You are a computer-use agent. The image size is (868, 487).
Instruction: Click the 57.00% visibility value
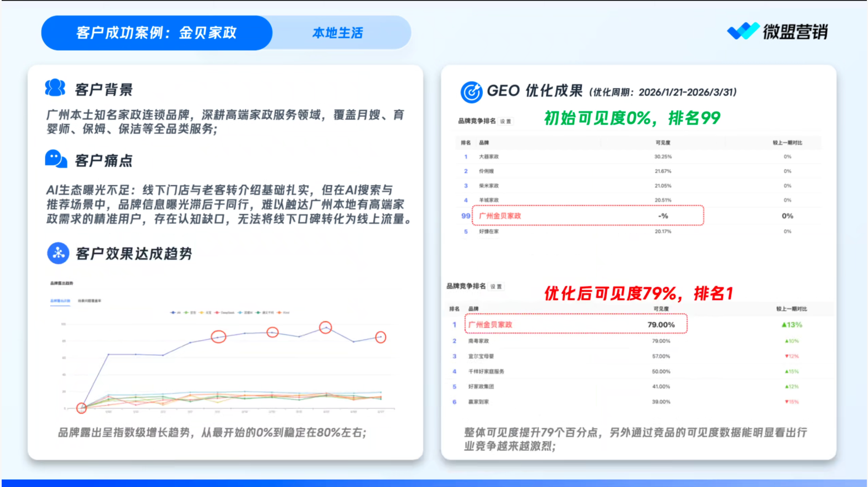(661, 356)
